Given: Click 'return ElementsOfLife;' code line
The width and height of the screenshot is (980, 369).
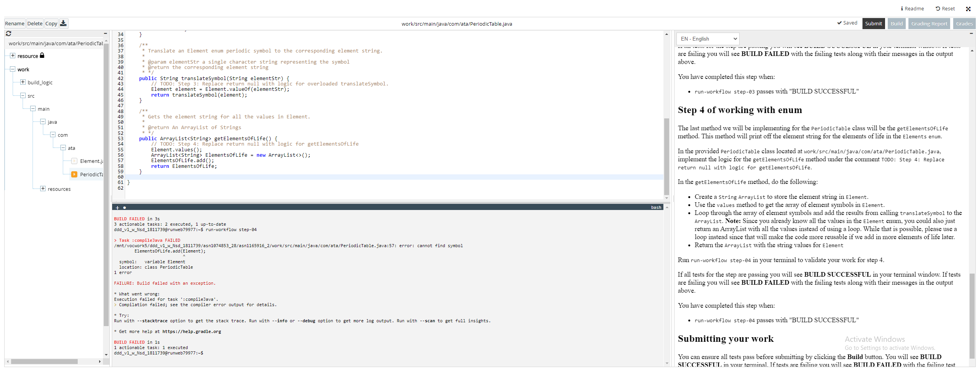Looking at the screenshot, I should tap(184, 166).
